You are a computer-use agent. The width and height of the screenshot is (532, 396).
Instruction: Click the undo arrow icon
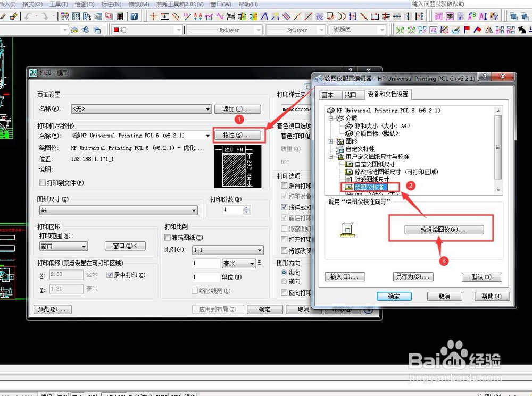(x=28, y=16)
